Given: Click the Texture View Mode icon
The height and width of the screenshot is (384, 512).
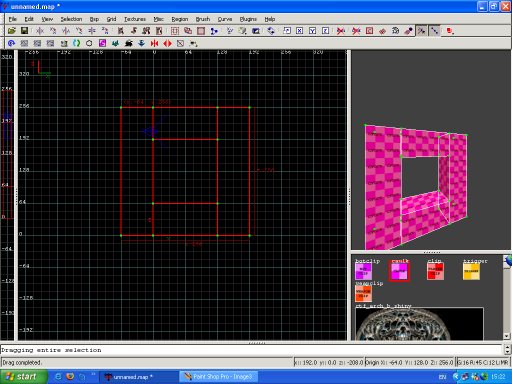Looking at the screenshot, I should coord(242,31).
